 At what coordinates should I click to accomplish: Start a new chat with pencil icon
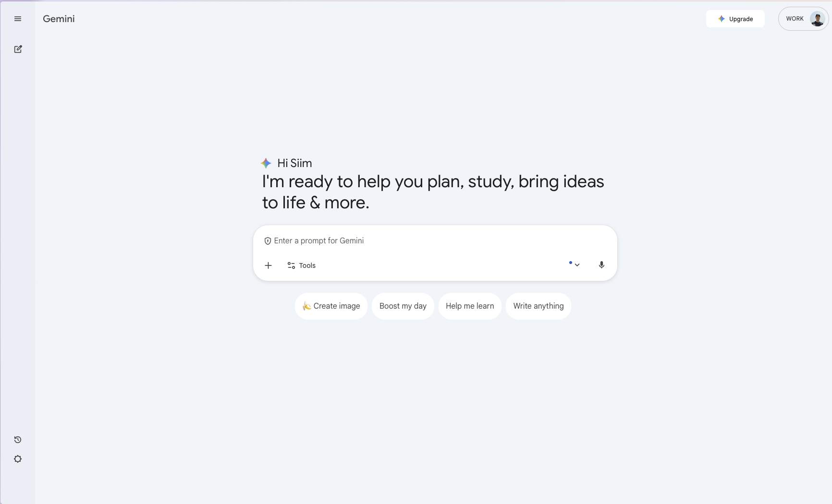click(18, 49)
